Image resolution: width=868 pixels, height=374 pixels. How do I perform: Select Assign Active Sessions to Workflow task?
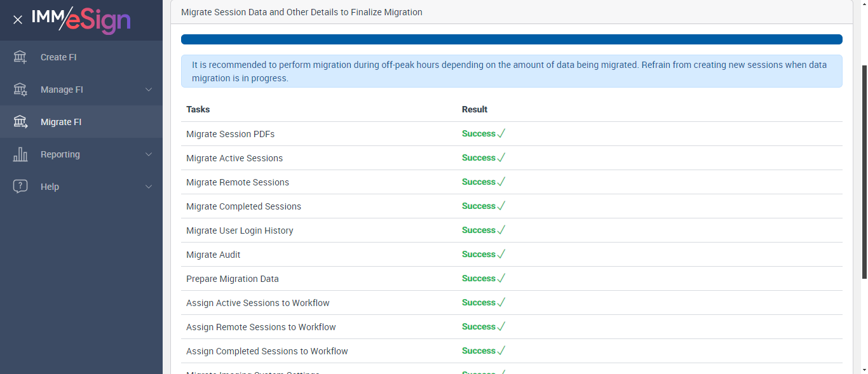[258, 303]
